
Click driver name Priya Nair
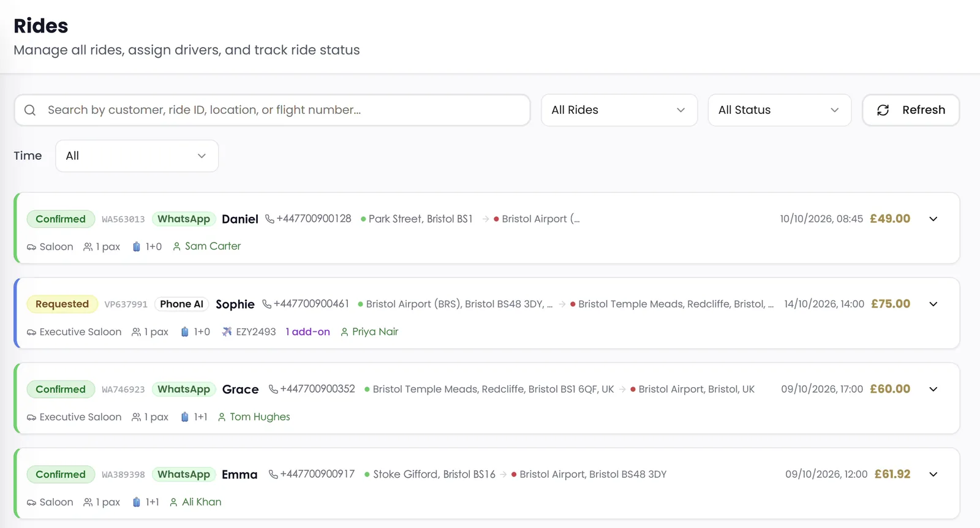point(375,332)
